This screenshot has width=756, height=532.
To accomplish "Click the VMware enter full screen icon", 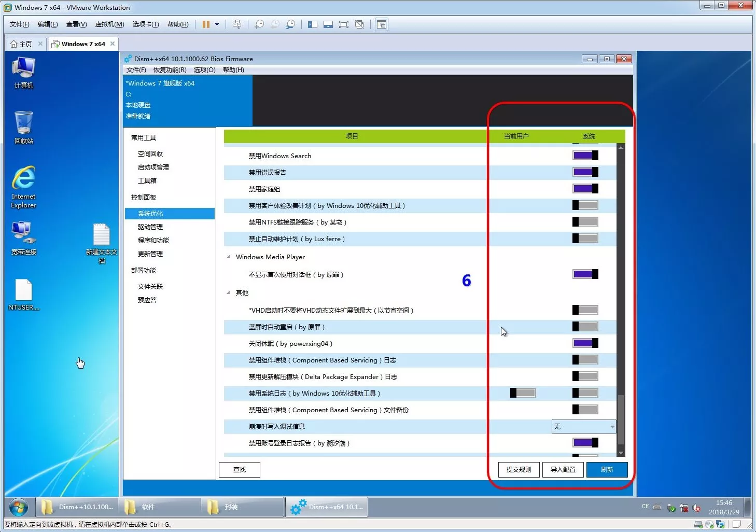I will (x=343, y=24).
